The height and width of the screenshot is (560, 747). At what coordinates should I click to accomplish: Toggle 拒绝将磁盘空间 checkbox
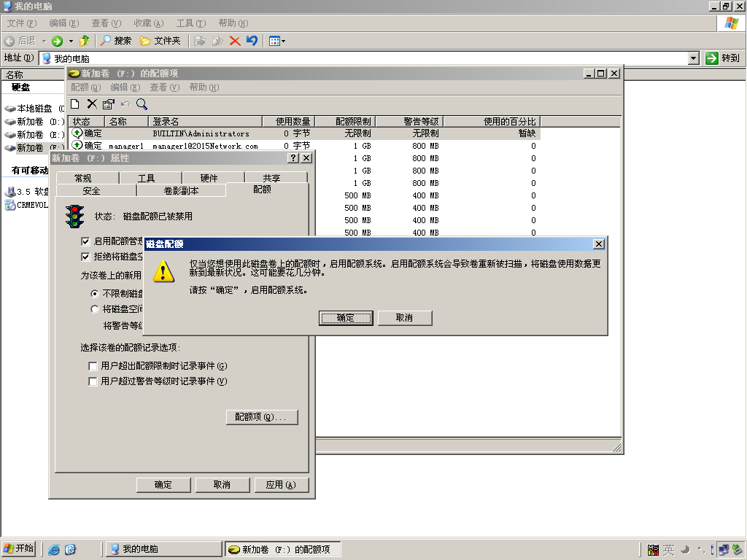[85, 257]
